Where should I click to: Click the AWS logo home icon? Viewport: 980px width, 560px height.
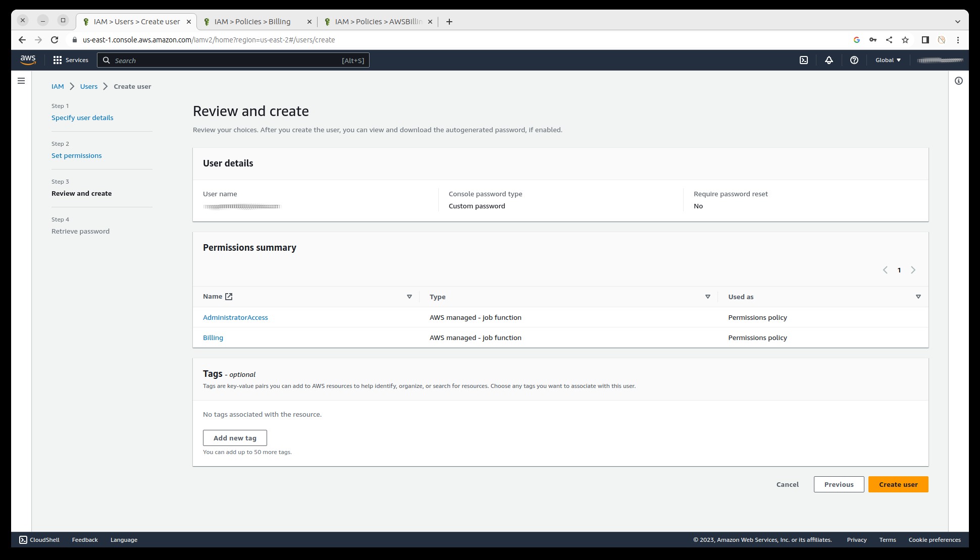(x=28, y=60)
